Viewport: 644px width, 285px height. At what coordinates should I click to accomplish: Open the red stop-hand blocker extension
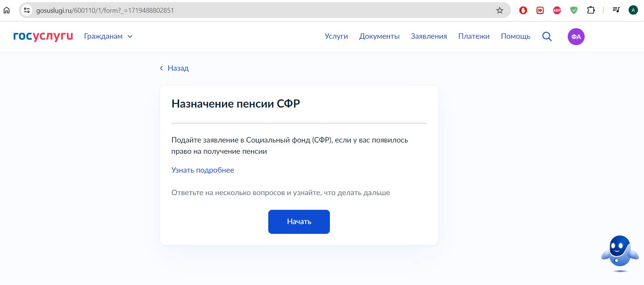[523, 11]
